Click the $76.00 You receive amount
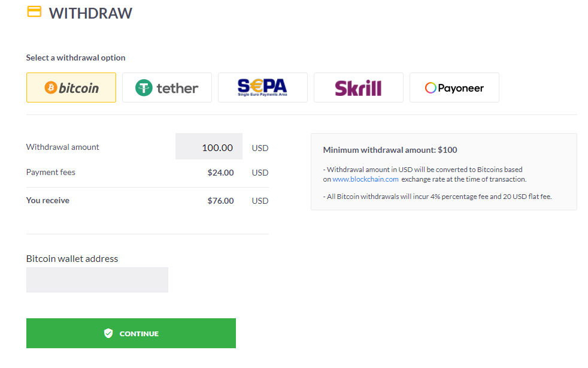The width and height of the screenshot is (588, 368). point(220,201)
